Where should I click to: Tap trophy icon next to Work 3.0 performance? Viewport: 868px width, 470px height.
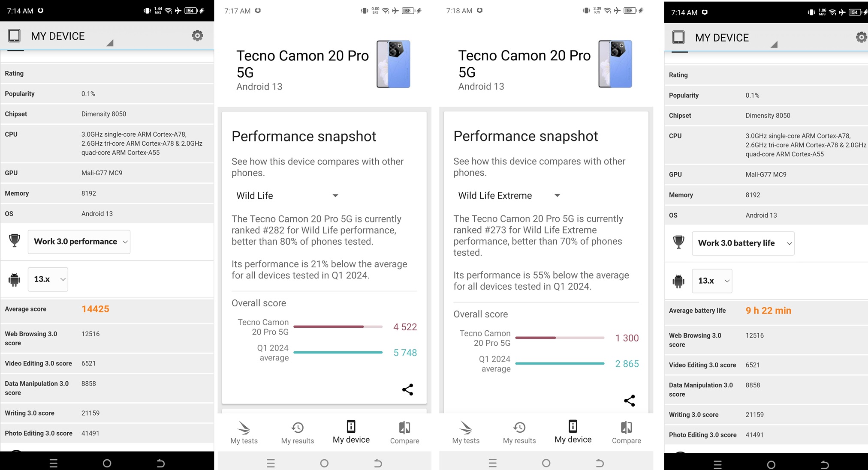[x=15, y=241]
